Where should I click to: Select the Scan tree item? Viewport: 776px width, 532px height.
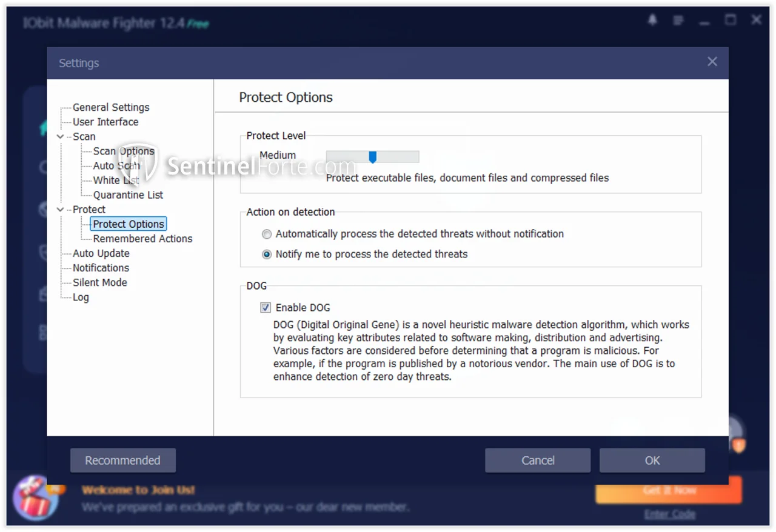pos(84,136)
